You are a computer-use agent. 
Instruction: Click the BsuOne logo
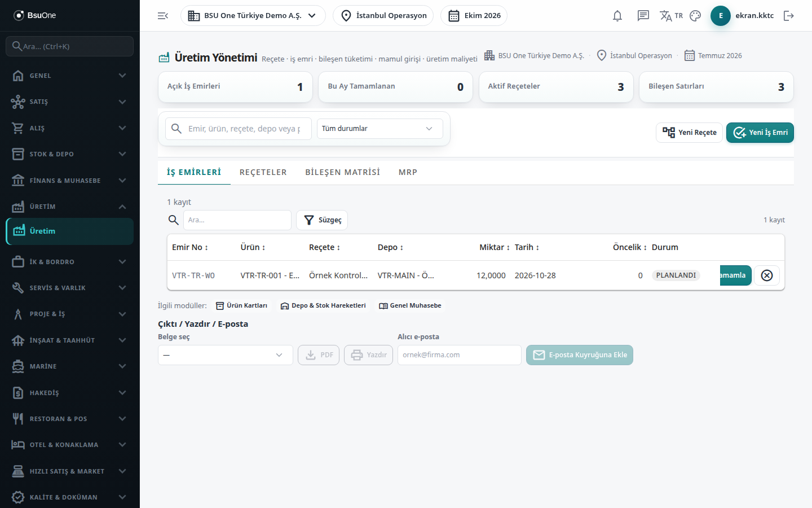tap(35, 15)
